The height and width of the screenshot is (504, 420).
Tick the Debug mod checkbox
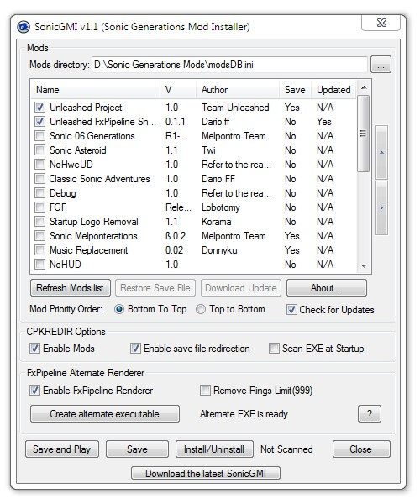[39, 193]
